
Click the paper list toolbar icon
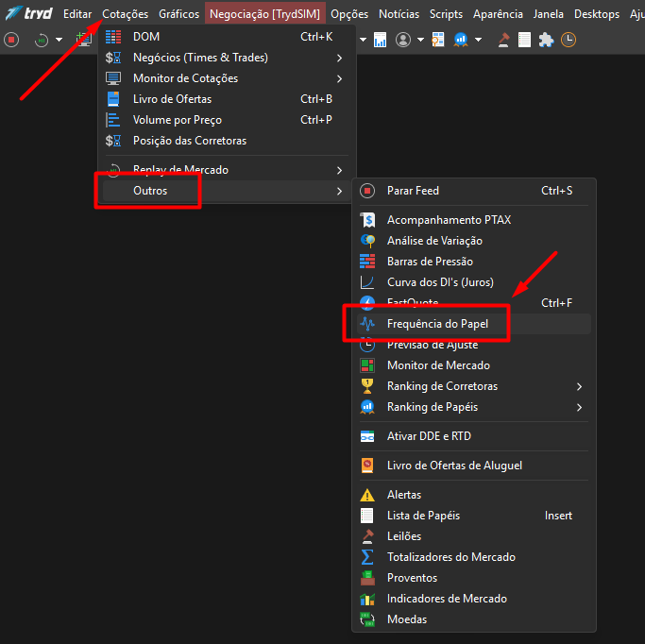(x=524, y=40)
